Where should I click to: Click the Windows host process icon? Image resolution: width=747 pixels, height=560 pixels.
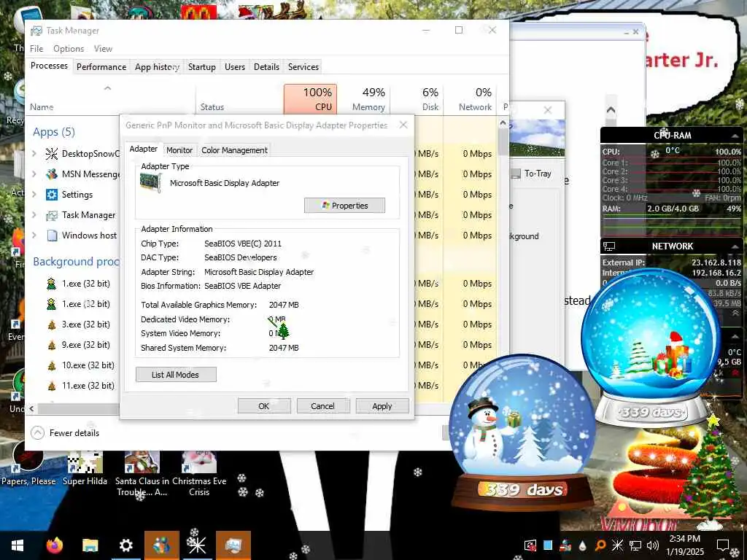point(52,236)
